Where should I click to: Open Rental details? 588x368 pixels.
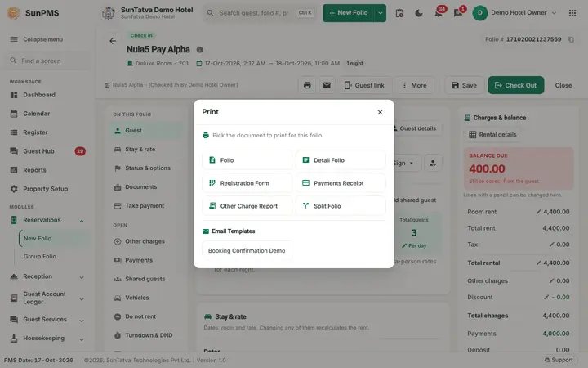492,134
